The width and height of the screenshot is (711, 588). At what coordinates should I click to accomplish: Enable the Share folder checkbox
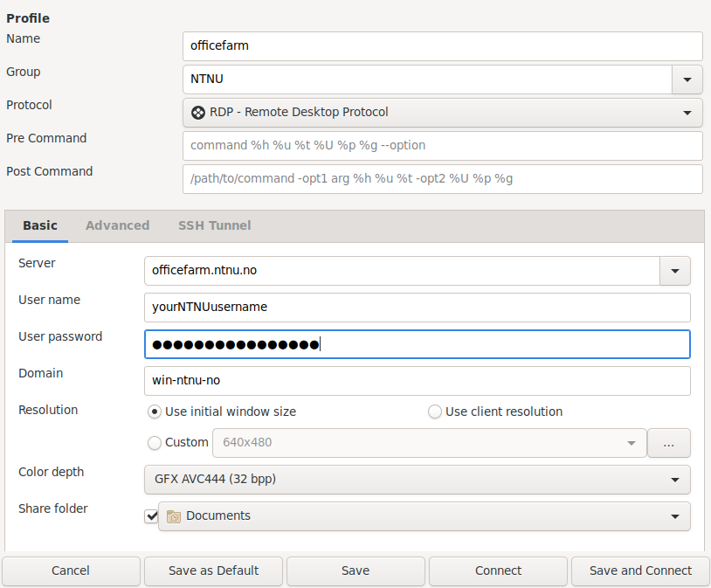(151, 516)
